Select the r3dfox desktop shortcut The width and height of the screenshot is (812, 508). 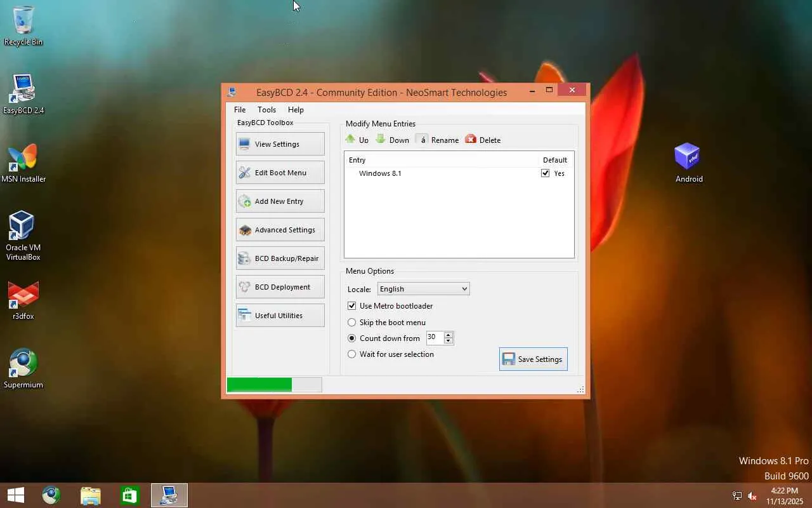23,300
